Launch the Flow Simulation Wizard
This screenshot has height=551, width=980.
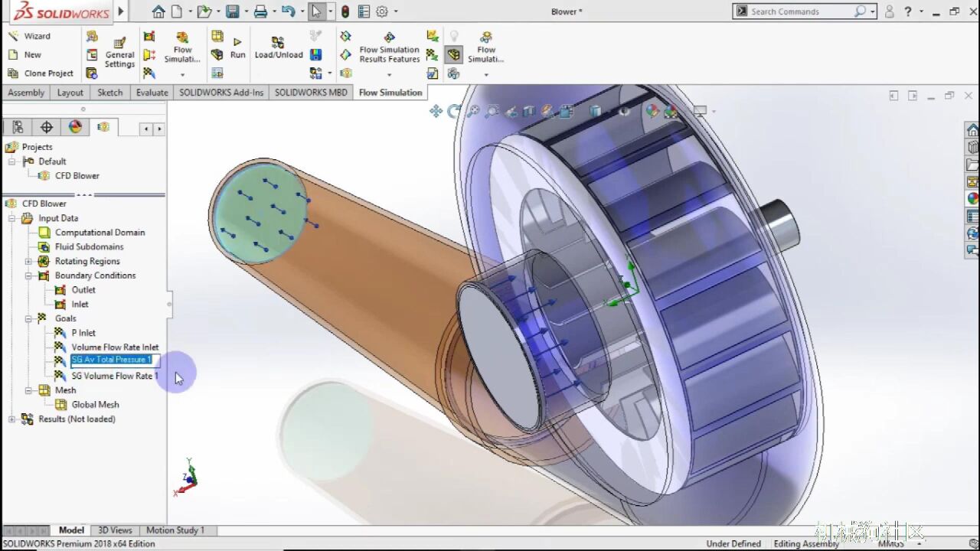coord(29,36)
